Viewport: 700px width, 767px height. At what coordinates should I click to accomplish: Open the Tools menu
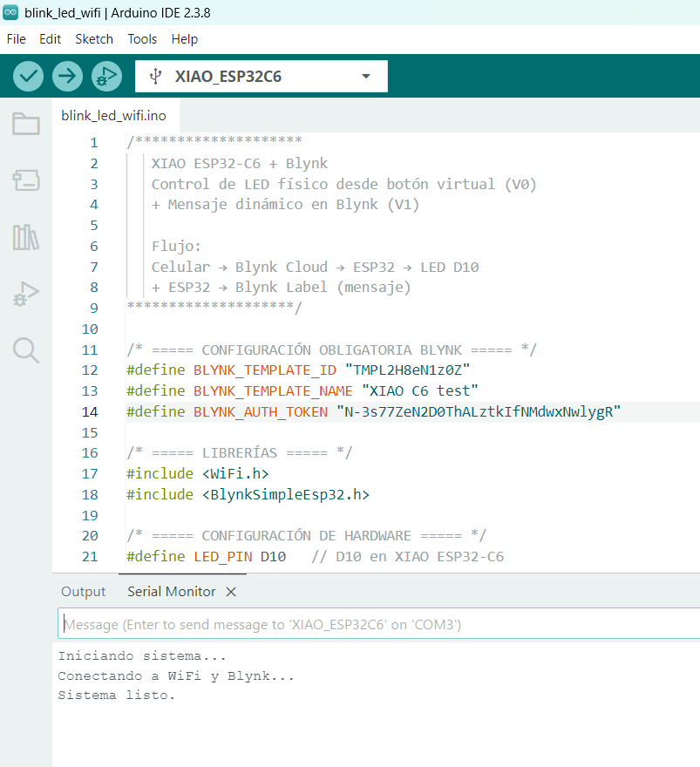pos(142,39)
